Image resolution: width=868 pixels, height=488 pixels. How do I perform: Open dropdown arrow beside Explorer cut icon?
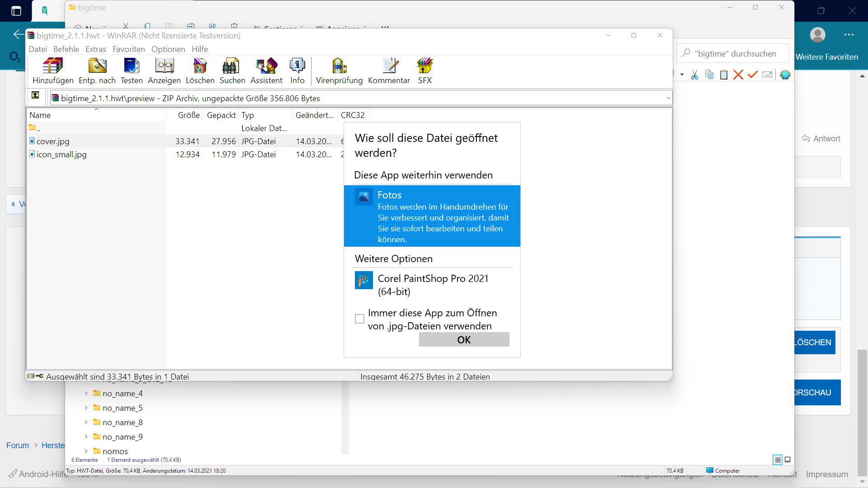682,75
